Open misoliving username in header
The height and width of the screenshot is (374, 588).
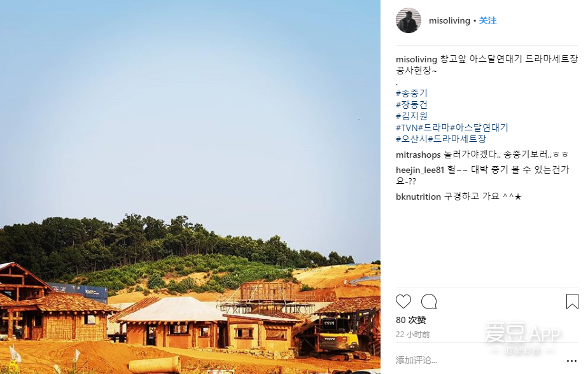coord(449,20)
